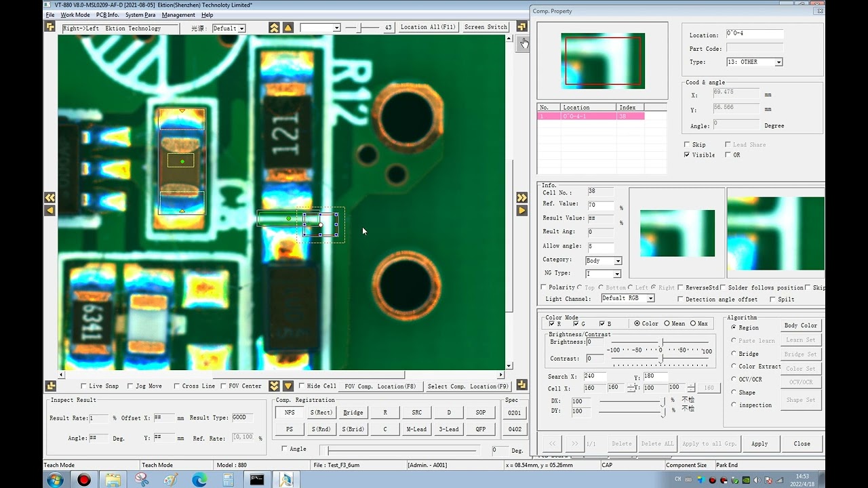Toggle the FOV Center checkbox
The width and height of the screenshot is (868, 488).
point(223,386)
